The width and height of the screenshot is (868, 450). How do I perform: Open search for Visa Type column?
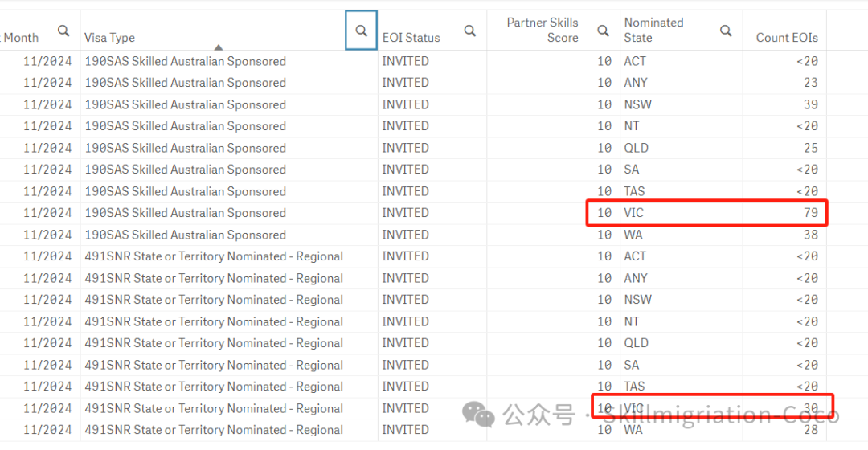pyautogui.click(x=361, y=31)
